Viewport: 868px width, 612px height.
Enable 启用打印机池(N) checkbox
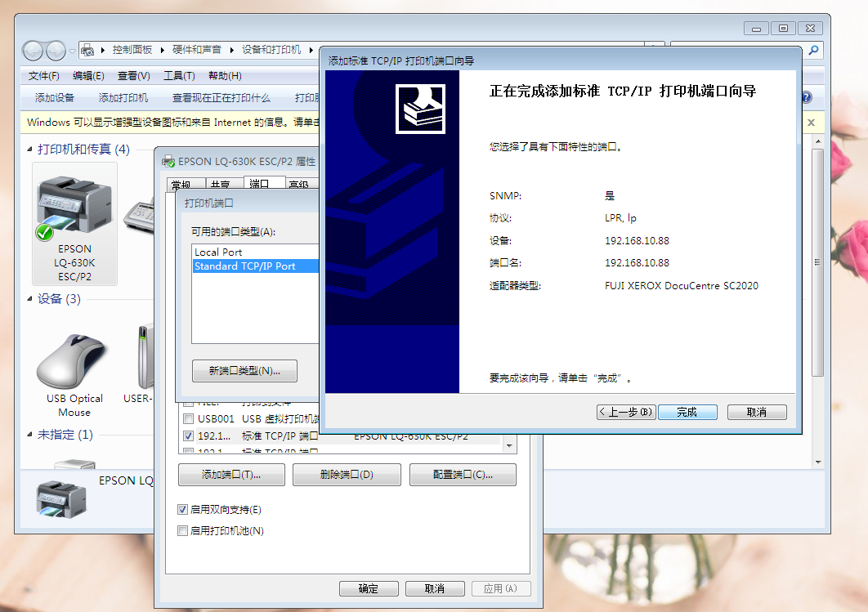pos(183,530)
